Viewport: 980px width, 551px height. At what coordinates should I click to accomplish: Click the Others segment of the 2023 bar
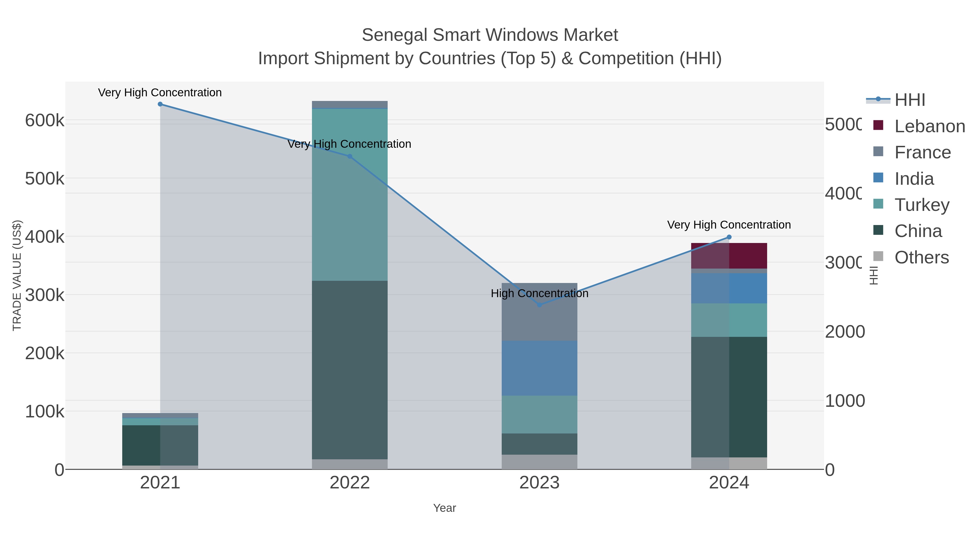[540, 462]
